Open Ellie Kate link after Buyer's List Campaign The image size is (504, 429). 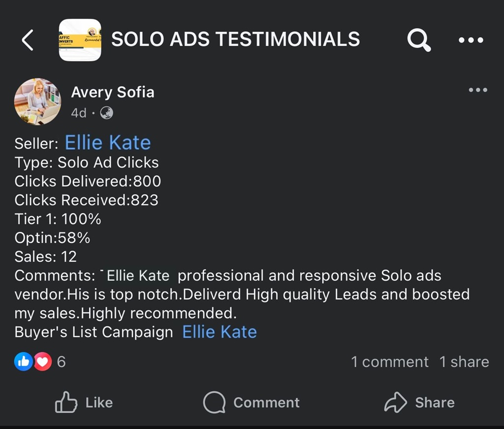coord(220,332)
